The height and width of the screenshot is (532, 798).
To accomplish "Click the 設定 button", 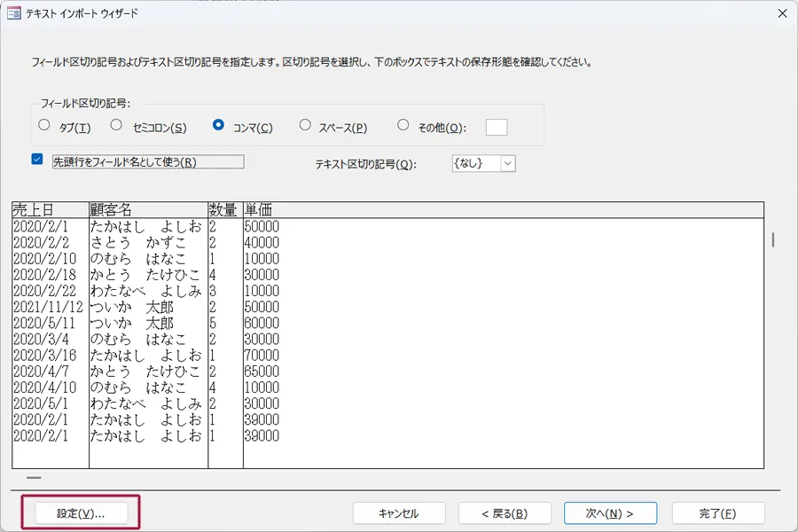I will (x=81, y=513).
